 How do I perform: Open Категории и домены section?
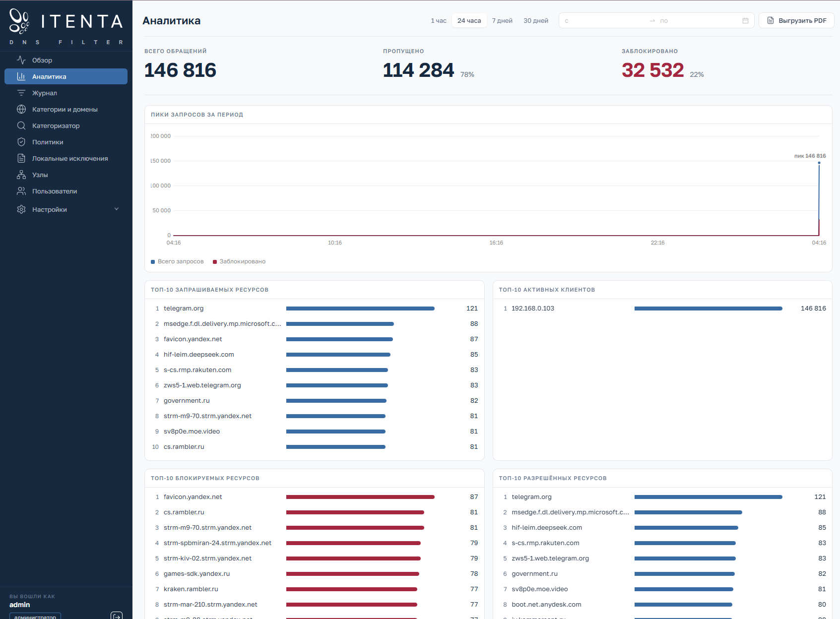pos(66,109)
